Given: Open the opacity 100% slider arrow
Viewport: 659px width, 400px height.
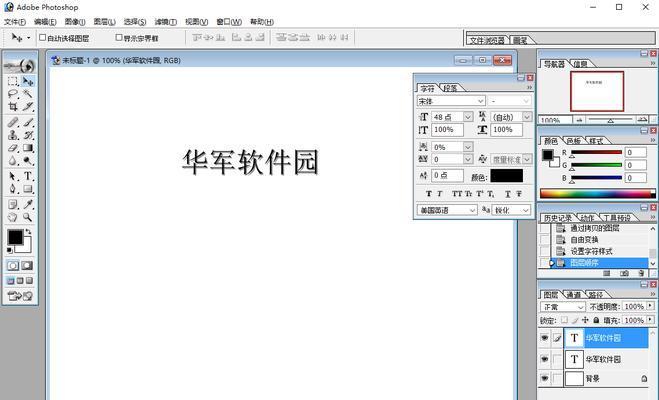Looking at the screenshot, I should [x=651, y=306].
